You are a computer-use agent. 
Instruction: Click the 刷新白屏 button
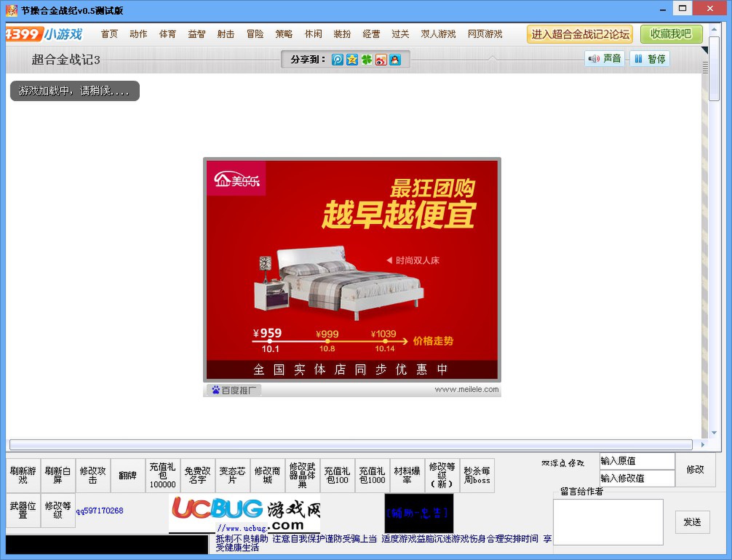tap(58, 475)
